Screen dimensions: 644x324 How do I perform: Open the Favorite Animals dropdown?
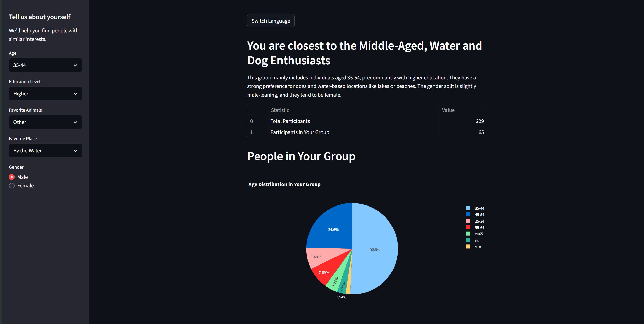tap(46, 122)
